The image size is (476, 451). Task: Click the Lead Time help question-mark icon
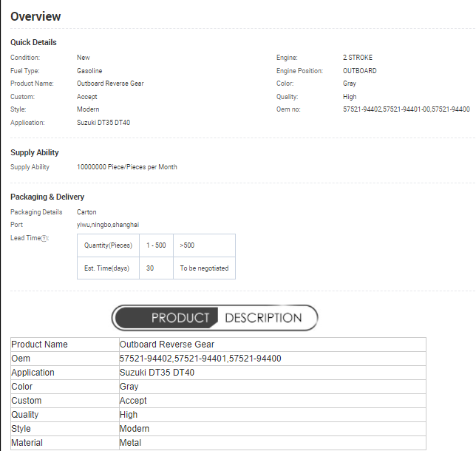click(x=44, y=238)
